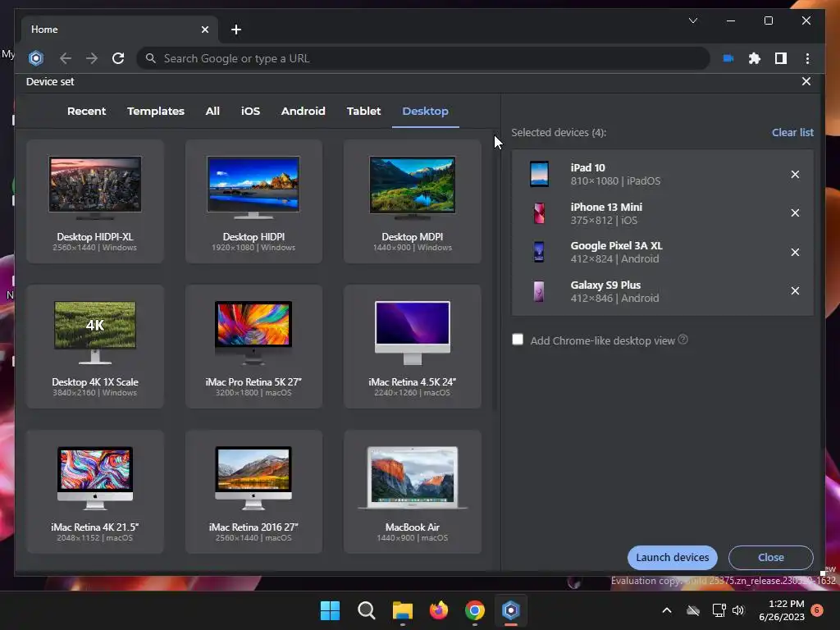
Task: Go back with the browser back arrow
Action: (x=66, y=58)
